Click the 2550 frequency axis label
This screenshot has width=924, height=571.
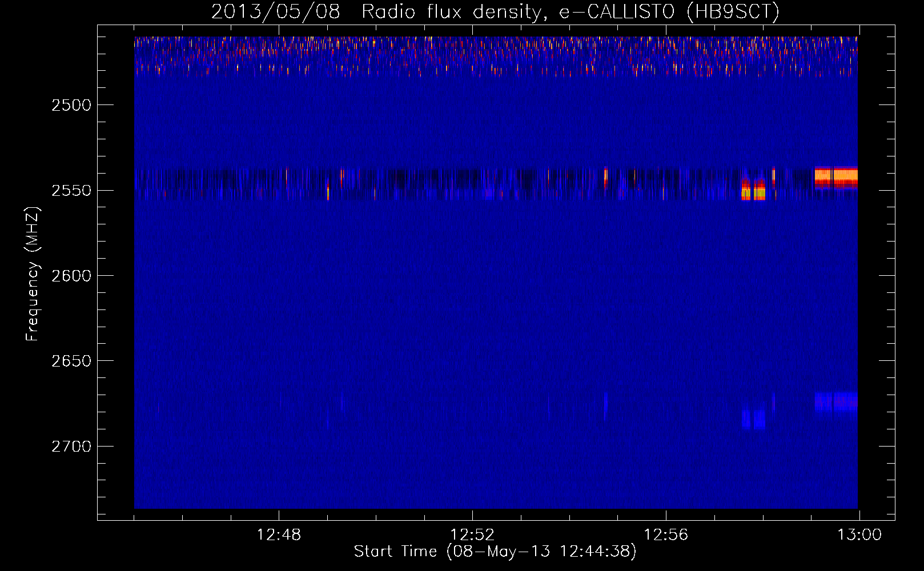click(71, 191)
